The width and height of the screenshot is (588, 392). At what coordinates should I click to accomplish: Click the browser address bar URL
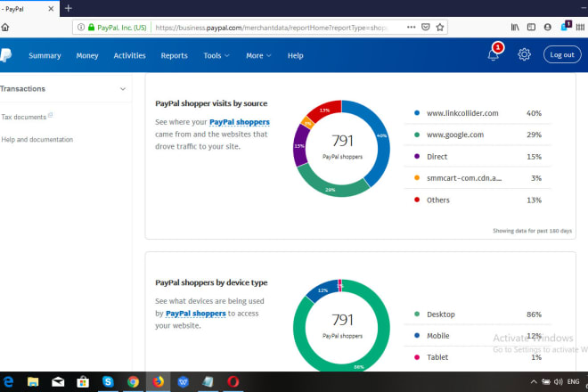272,28
